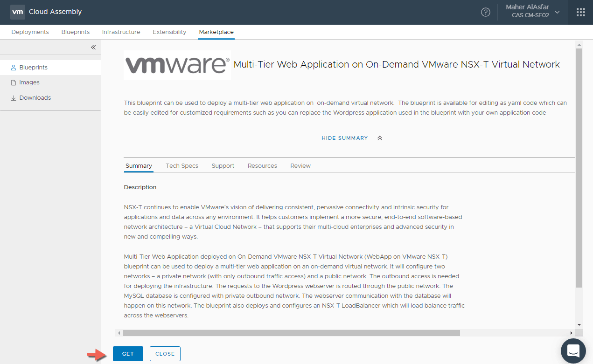
Task: Open the apps grid switcher icon
Action: click(580, 12)
